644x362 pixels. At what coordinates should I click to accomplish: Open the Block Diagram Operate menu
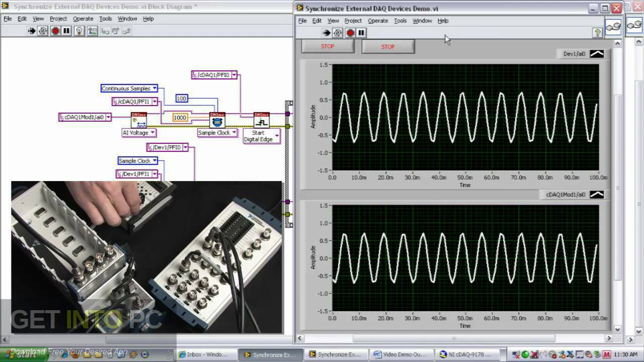[x=83, y=19]
